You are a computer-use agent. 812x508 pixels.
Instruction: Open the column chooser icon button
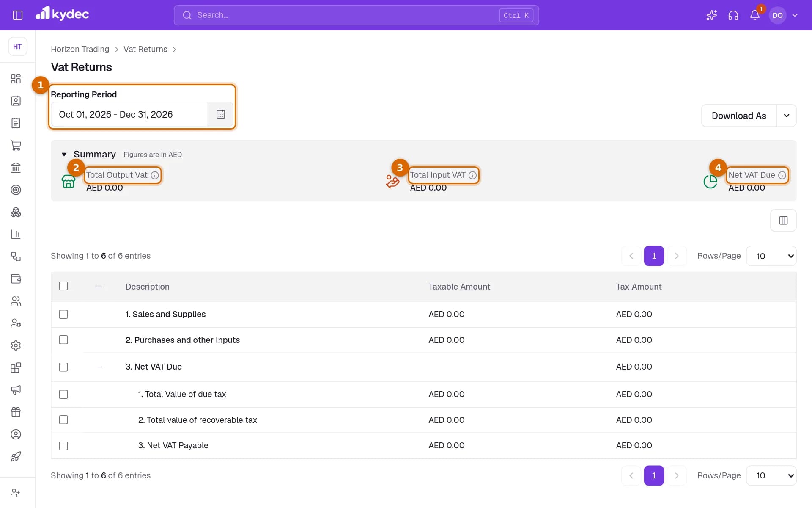tap(783, 221)
